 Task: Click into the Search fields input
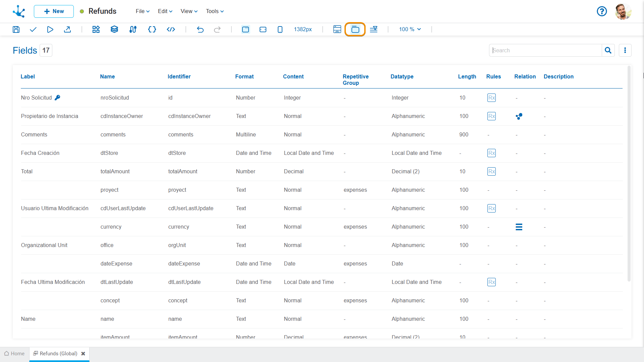pyautogui.click(x=545, y=50)
